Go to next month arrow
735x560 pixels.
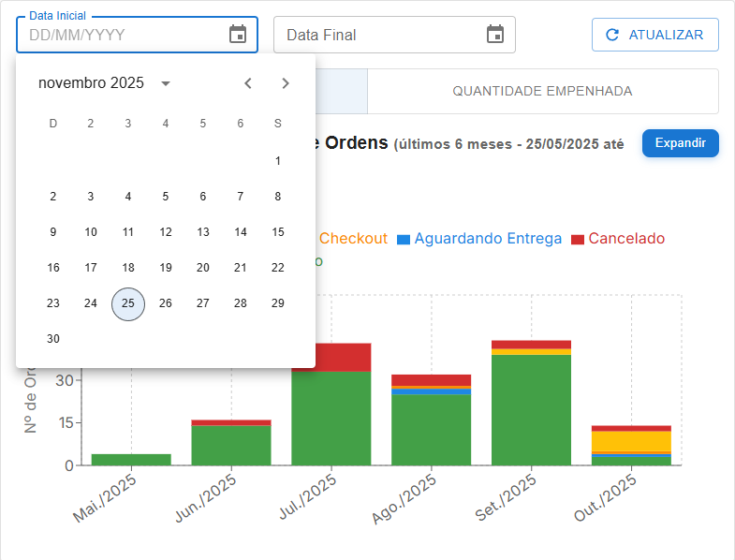tap(286, 83)
